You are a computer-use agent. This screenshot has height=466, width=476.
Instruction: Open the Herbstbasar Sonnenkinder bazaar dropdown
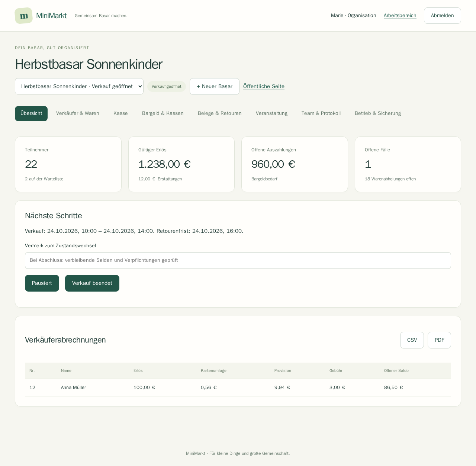(79, 86)
